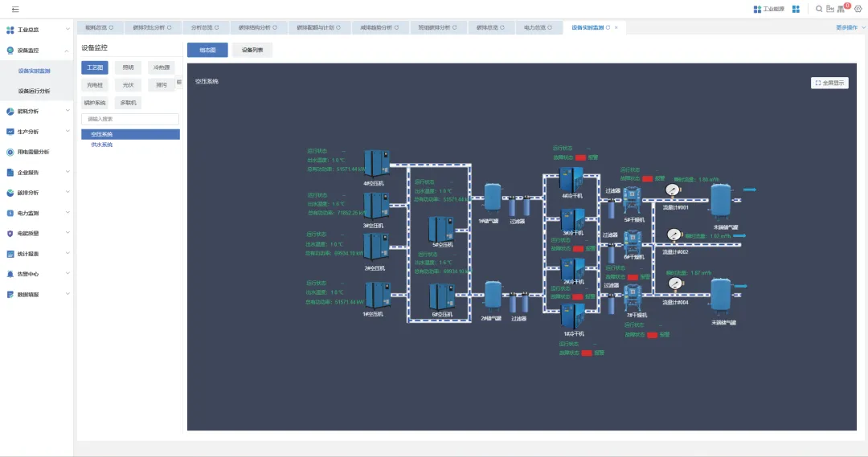Toggle the 照明 category filter

click(x=128, y=67)
